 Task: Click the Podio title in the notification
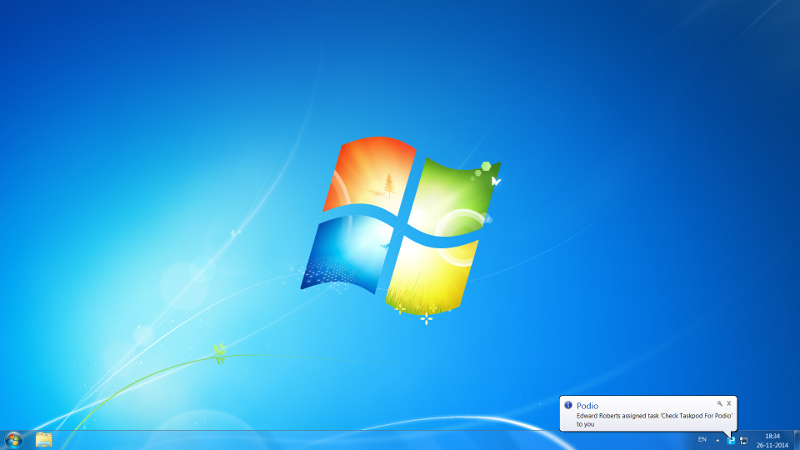coord(587,405)
